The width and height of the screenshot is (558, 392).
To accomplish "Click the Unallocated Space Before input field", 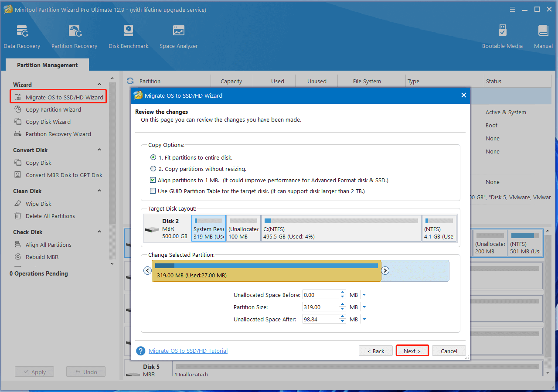I will [x=320, y=295].
